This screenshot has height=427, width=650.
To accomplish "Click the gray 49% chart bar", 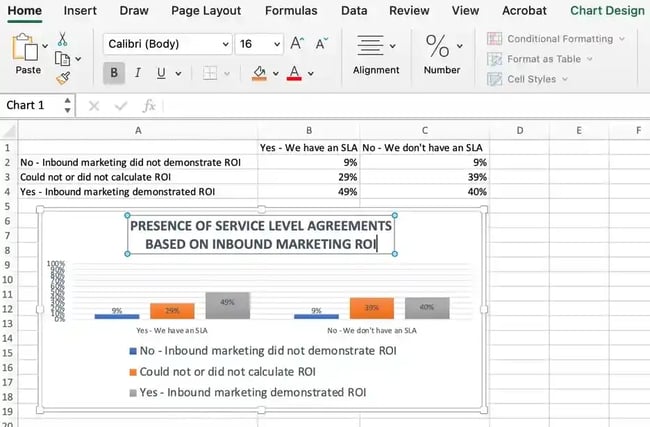I will click(228, 306).
